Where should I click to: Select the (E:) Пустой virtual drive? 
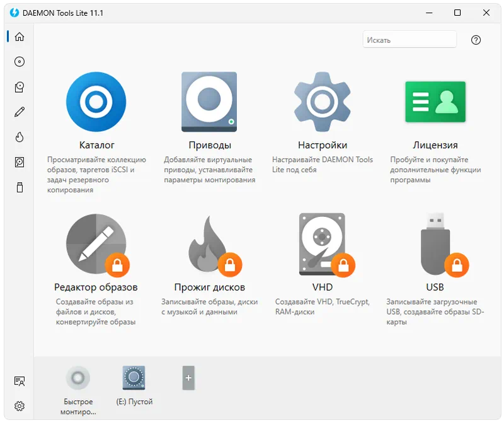pos(134,378)
